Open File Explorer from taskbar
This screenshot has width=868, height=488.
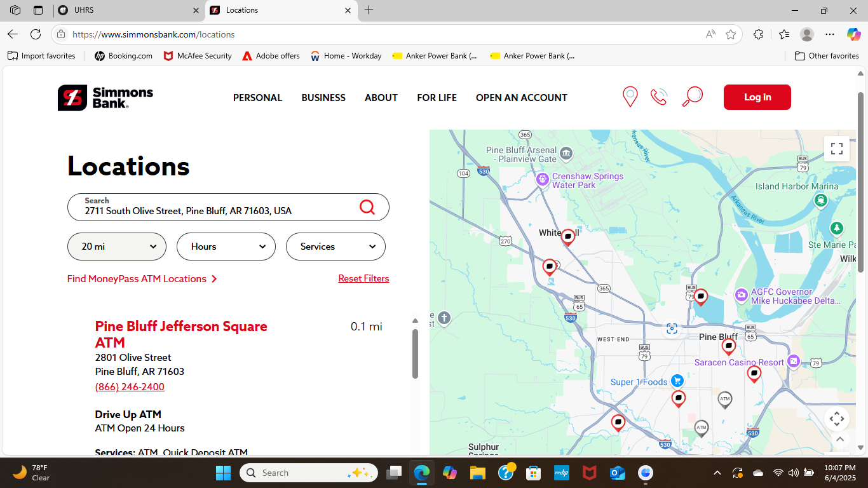tap(478, 473)
